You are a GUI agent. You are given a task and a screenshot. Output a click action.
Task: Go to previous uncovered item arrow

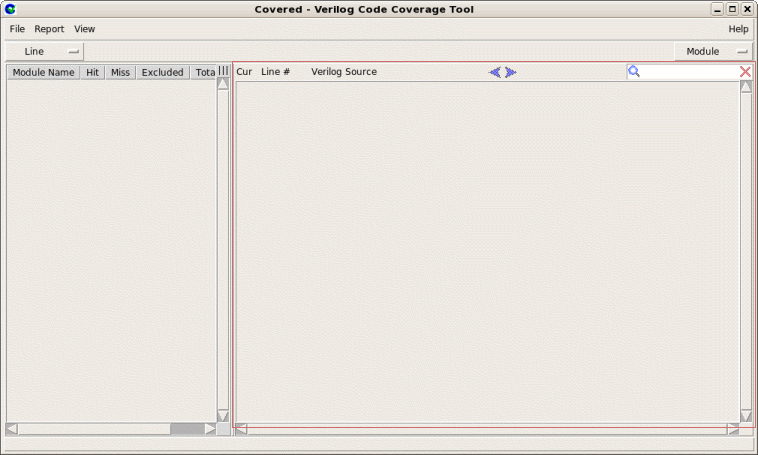(x=495, y=72)
